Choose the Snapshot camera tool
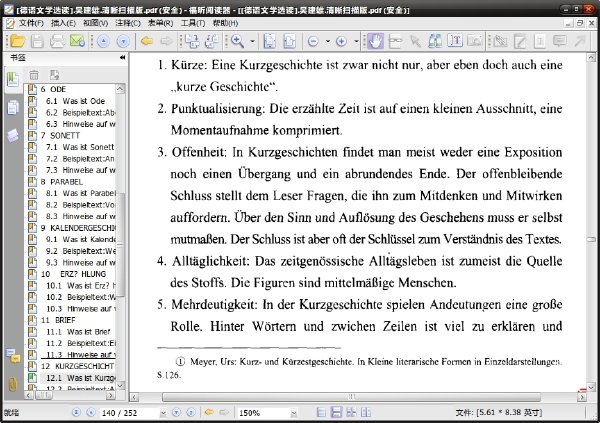 pyautogui.click(x=475, y=41)
